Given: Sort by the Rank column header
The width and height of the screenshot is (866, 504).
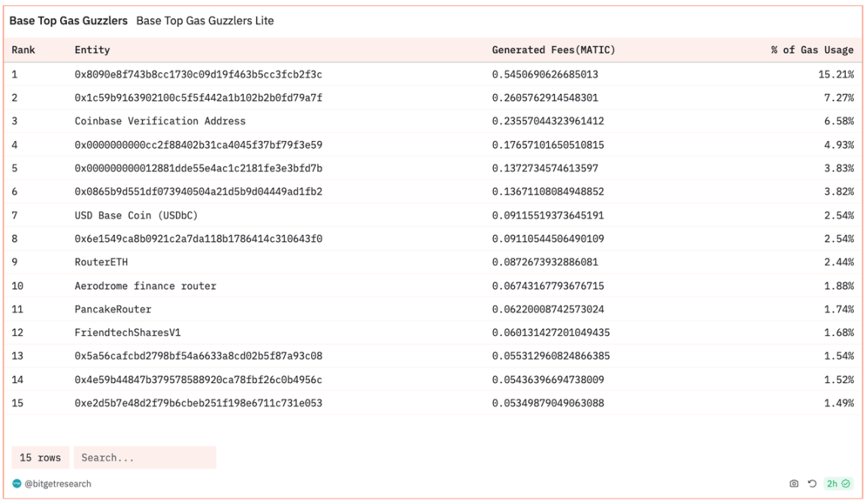Looking at the screenshot, I should 23,50.
